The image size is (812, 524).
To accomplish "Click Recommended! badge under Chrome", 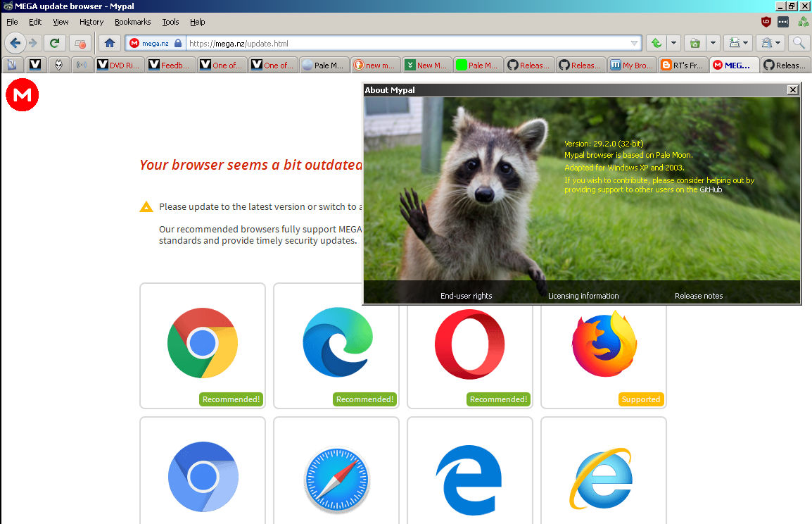I will point(231,399).
